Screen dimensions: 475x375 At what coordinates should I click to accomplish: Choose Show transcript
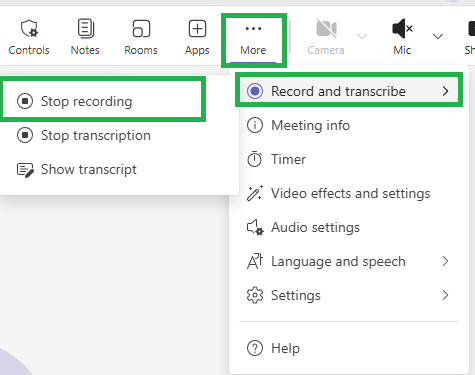pyautogui.click(x=119, y=169)
